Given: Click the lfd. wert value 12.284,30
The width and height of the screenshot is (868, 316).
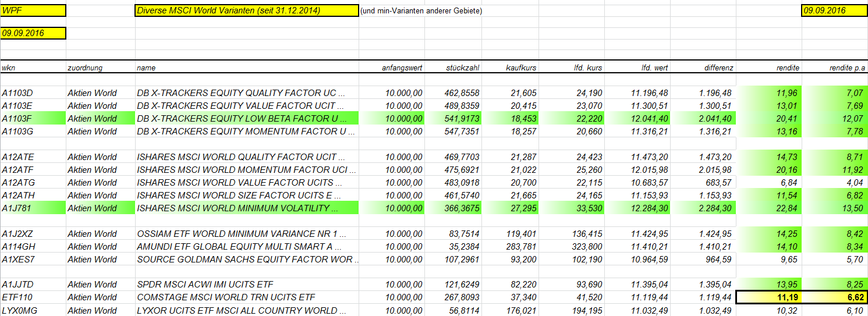Looking at the screenshot, I should pyautogui.click(x=637, y=208).
